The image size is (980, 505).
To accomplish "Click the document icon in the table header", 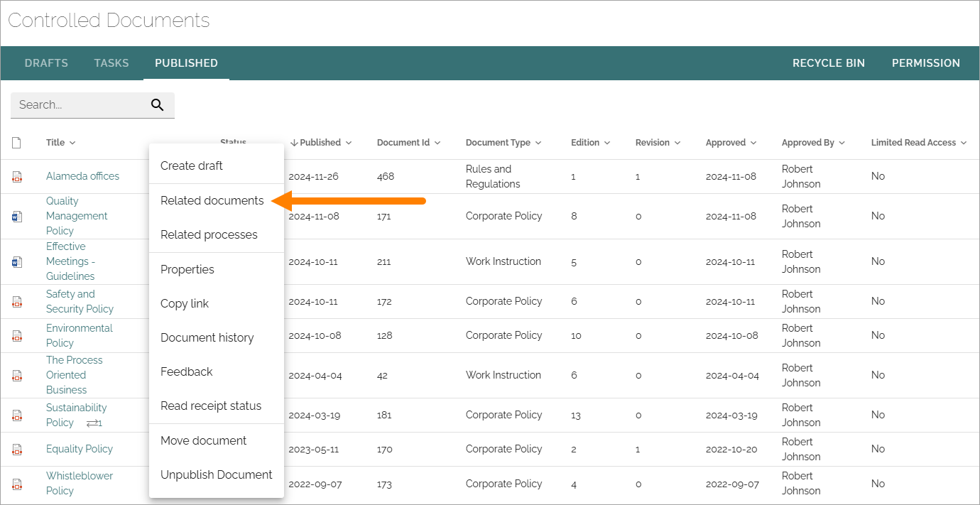I will pos(16,143).
